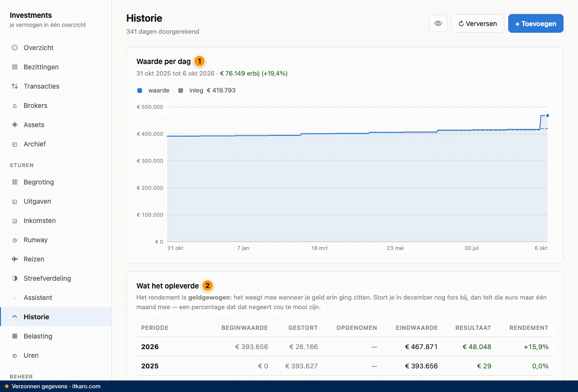Go to the Bezittingen page
The height and width of the screenshot is (392, 578).
(x=56, y=67)
